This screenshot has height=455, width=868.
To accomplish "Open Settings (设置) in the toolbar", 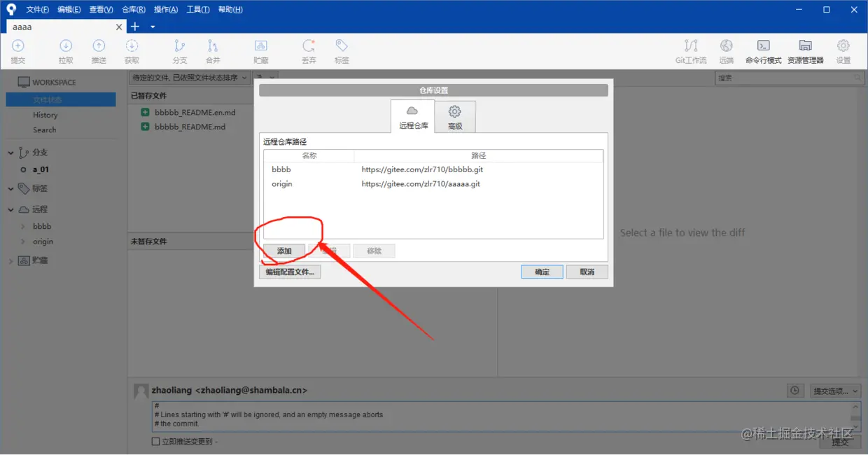I will [x=843, y=52].
